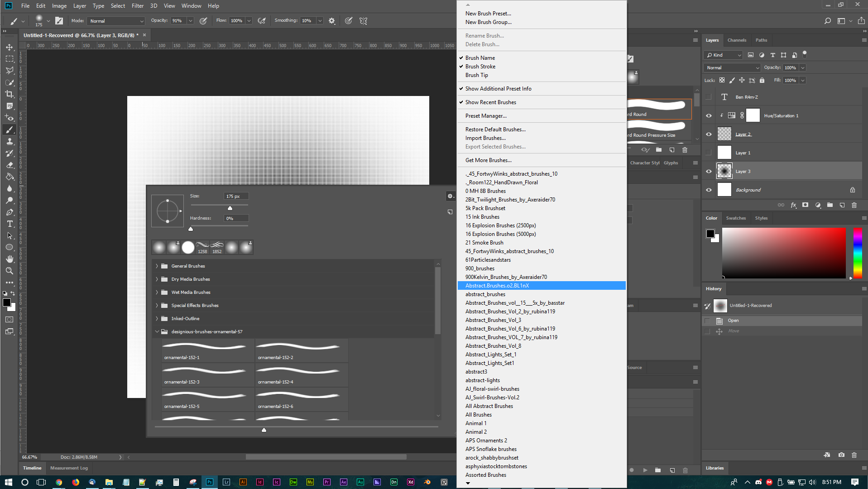Uncheck Show Recent Brushes
Image resolution: width=868 pixels, height=489 pixels.
pos(490,102)
